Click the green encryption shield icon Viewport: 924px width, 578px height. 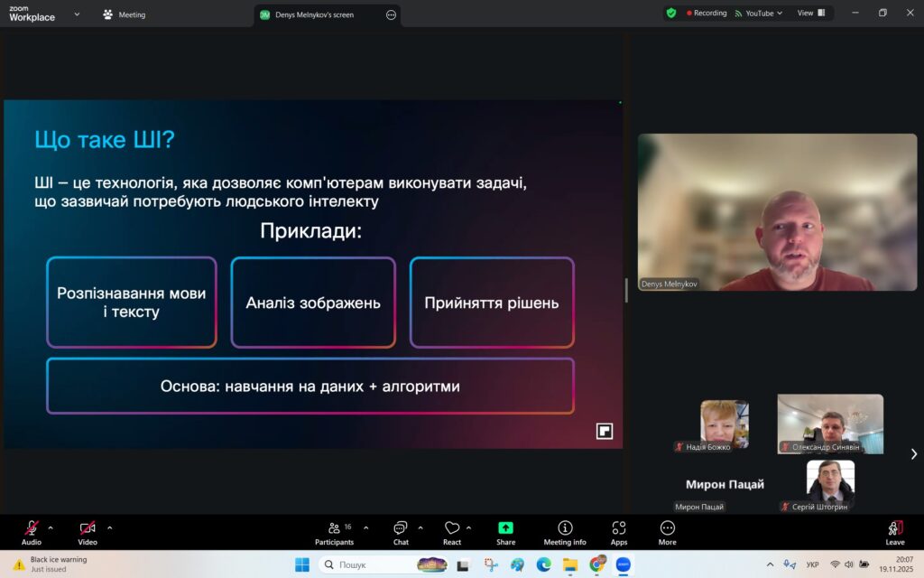coord(670,14)
